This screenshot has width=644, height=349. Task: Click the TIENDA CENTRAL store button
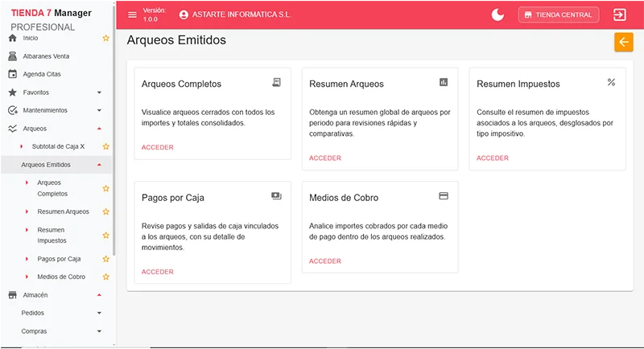click(x=559, y=14)
